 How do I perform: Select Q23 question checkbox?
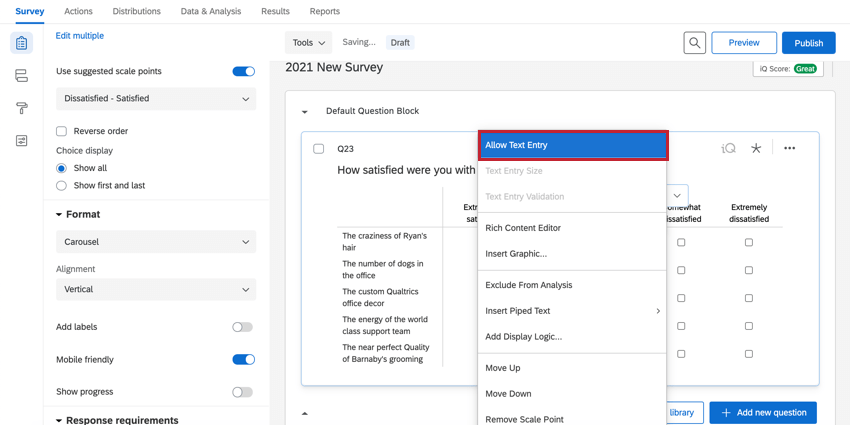(x=319, y=149)
